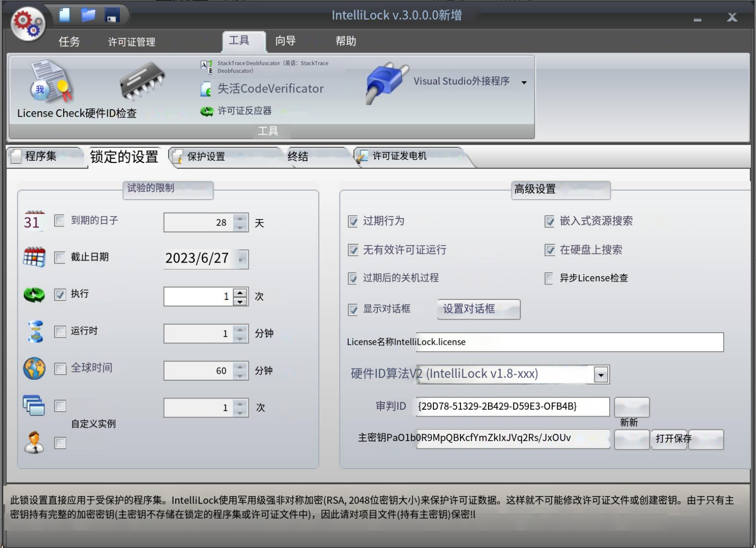This screenshot has width=756, height=548.
Task: Enable the 截止日期 checkbox
Action: coord(60,257)
